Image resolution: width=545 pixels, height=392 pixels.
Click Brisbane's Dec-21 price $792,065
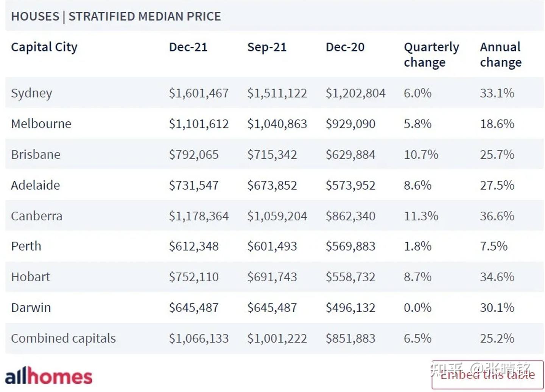[193, 155]
